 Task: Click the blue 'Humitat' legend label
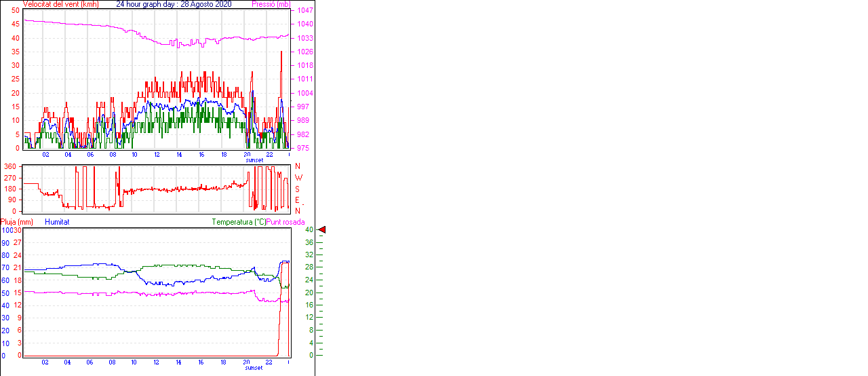click(57, 222)
